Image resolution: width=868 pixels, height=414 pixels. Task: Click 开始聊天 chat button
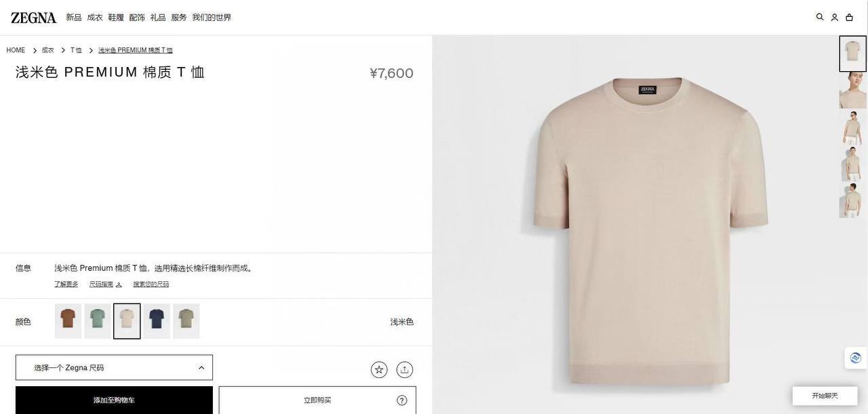(x=825, y=396)
